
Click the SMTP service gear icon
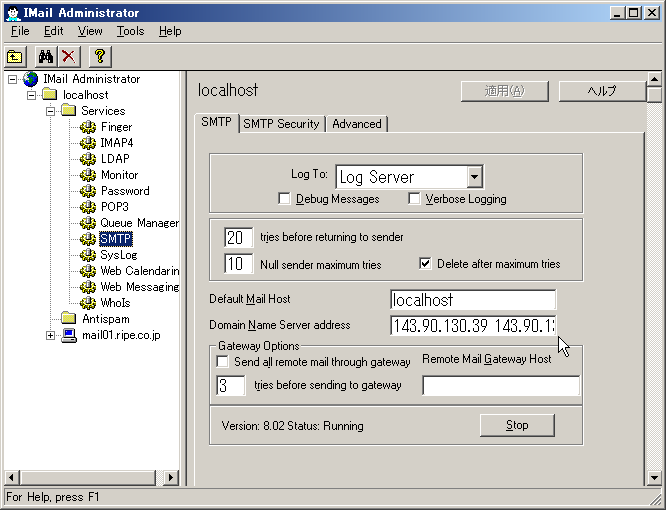[88, 239]
